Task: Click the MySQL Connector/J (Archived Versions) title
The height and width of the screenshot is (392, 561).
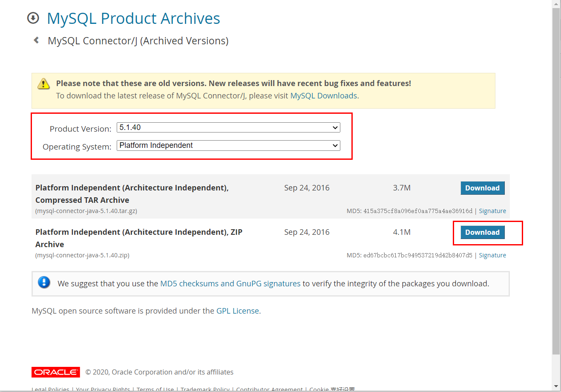Action: (x=138, y=41)
